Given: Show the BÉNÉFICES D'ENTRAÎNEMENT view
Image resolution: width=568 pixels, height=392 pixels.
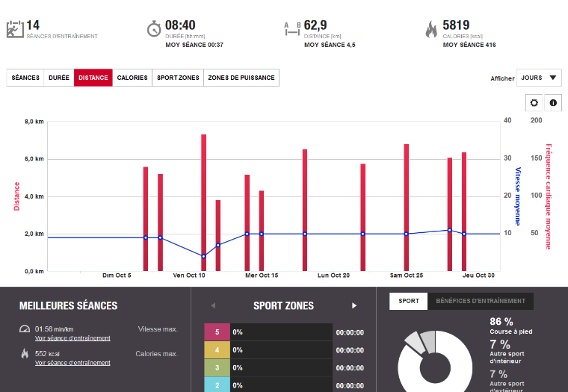Looking at the screenshot, I should pos(481,301).
